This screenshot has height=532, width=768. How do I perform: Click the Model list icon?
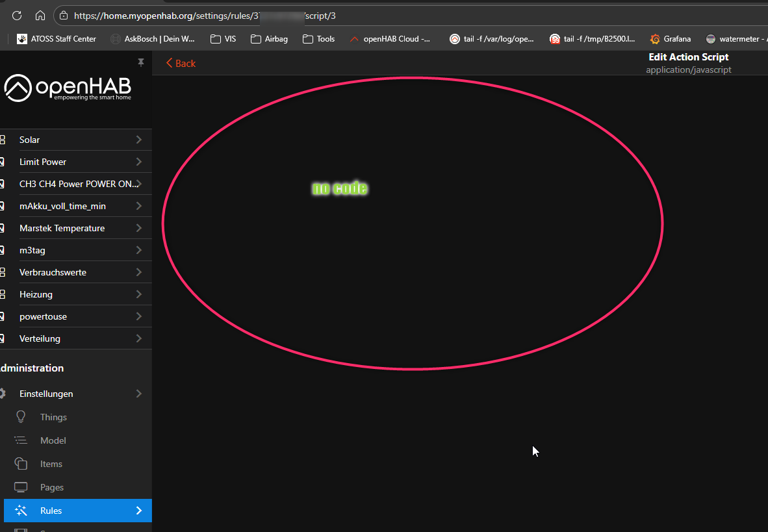click(x=21, y=440)
